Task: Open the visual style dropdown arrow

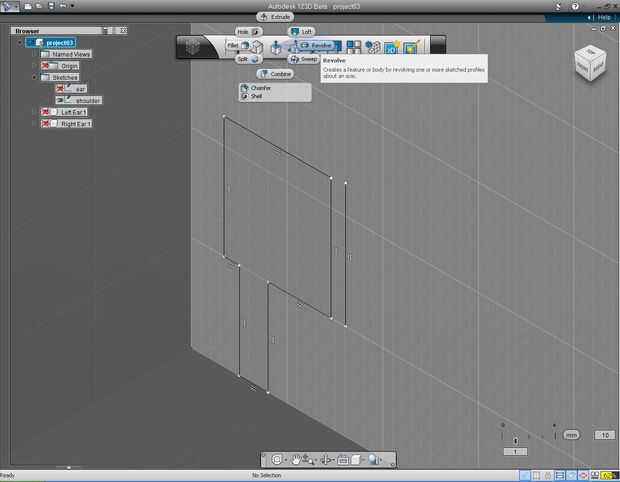Action: [382, 460]
